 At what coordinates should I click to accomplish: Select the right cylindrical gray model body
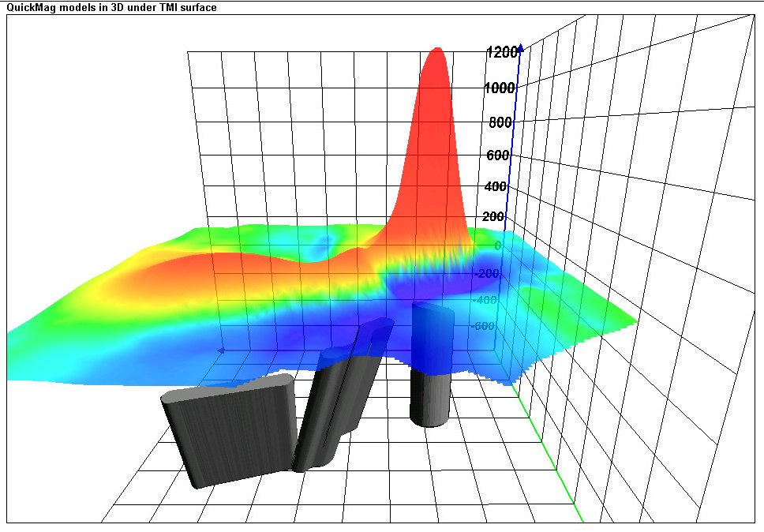coord(429,395)
